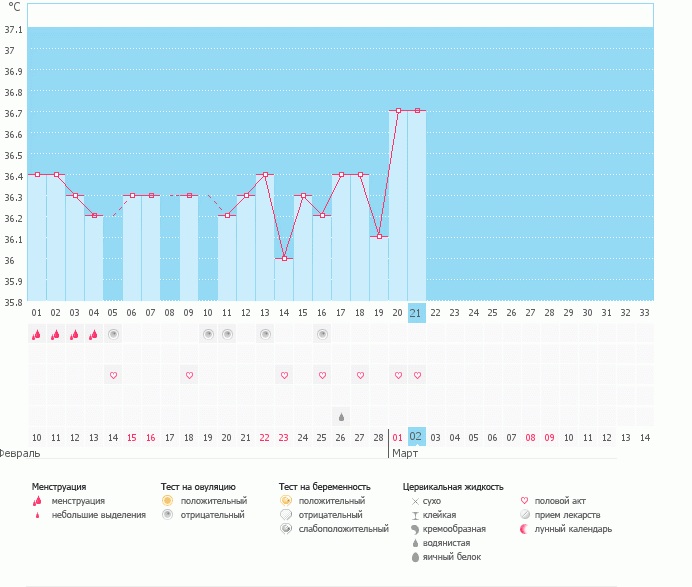Click the Март month label
The width and height of the screenshot is (692, 587).
coord(405,453)
